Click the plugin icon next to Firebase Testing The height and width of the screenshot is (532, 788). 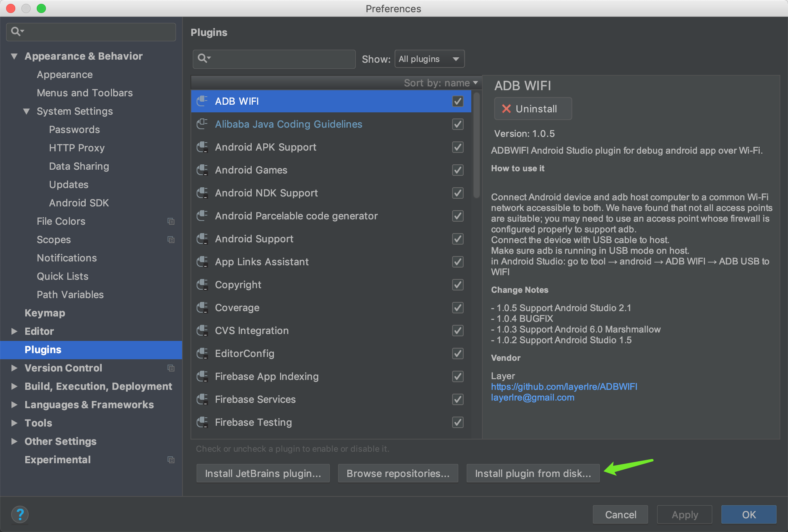(202, 422)
